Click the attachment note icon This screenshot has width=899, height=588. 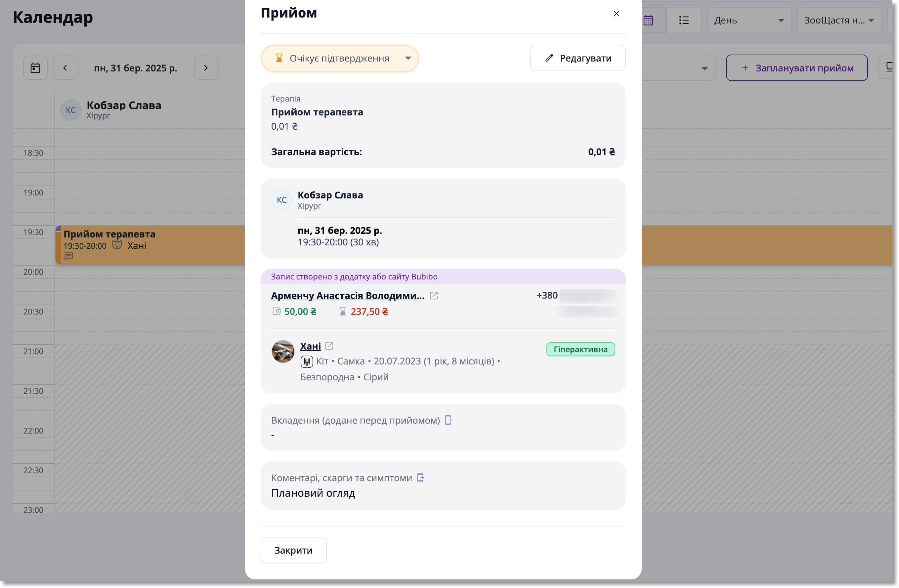point(448,420)
